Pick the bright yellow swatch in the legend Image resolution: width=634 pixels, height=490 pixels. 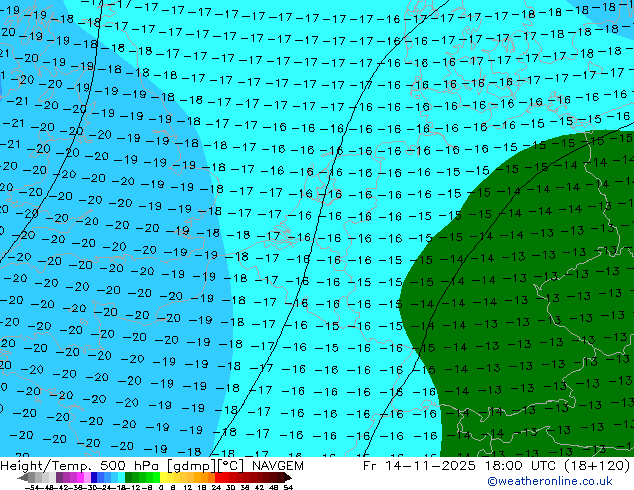(x=163, y=477)
